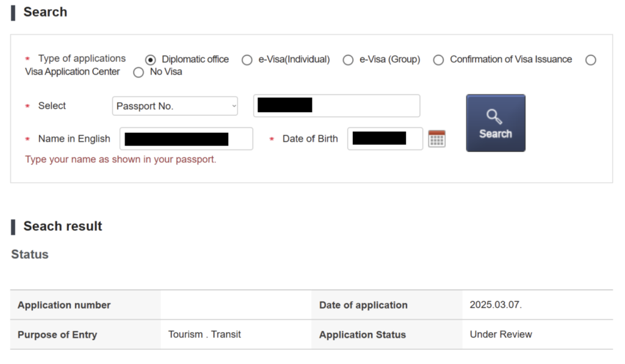Click the "Seach result" section heading
The width and height of the screenshot is (625, 364).
[62, 226]
